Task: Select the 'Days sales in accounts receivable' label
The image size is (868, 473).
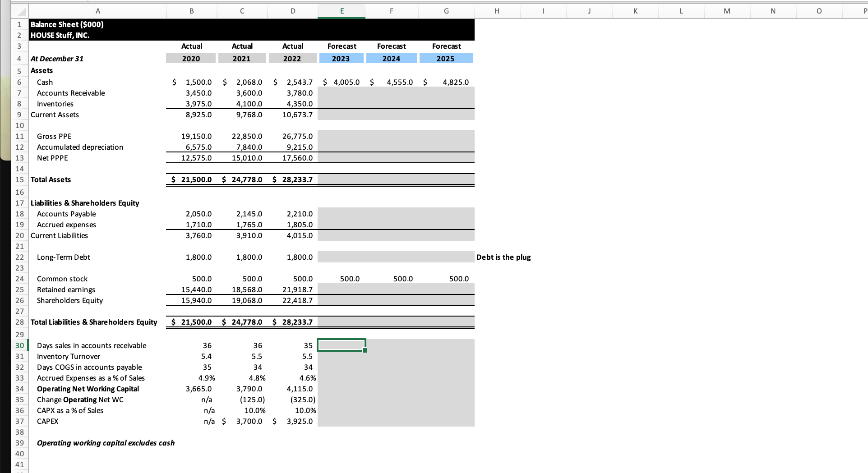Action: coord(92,345)
